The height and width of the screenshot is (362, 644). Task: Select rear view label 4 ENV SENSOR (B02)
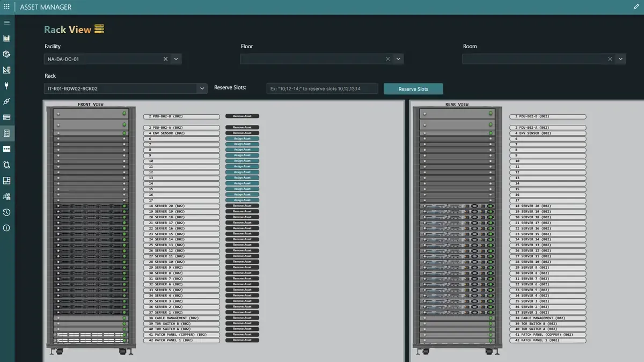548,133
